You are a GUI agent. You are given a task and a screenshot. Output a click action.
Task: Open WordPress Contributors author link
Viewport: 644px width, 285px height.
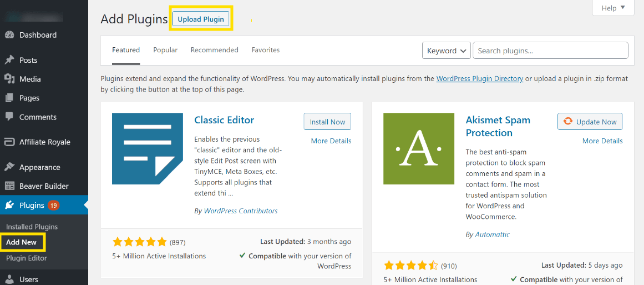tap(241, 211)
